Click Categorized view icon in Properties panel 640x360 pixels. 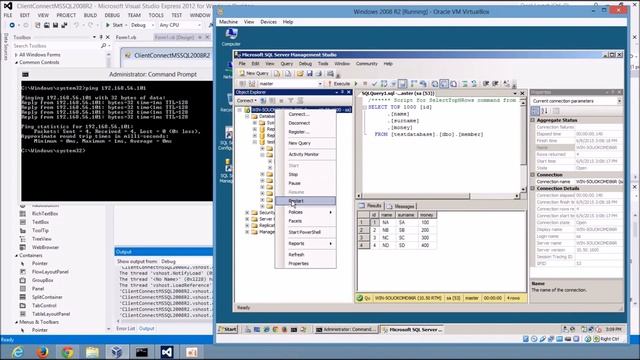pos(535,111)
